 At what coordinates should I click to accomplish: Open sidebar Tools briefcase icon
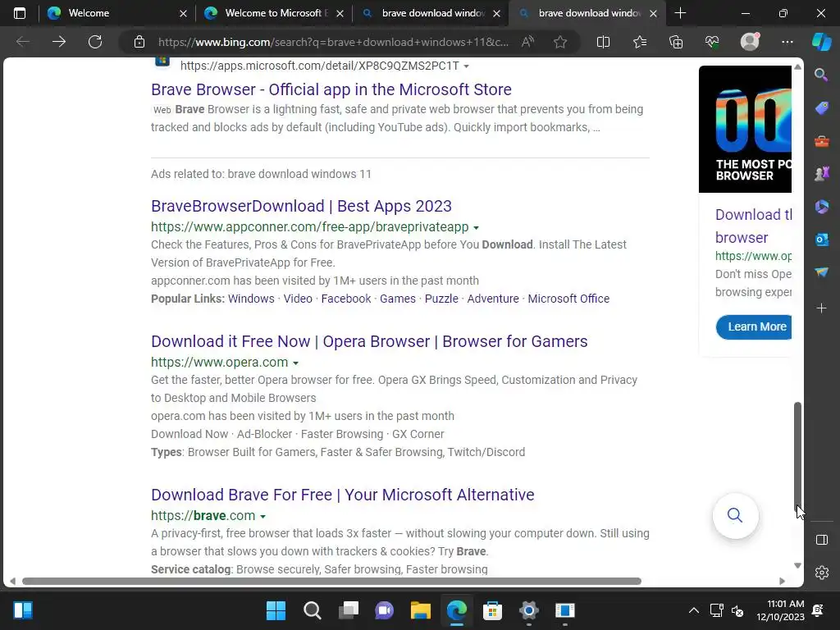coord(821,141)
